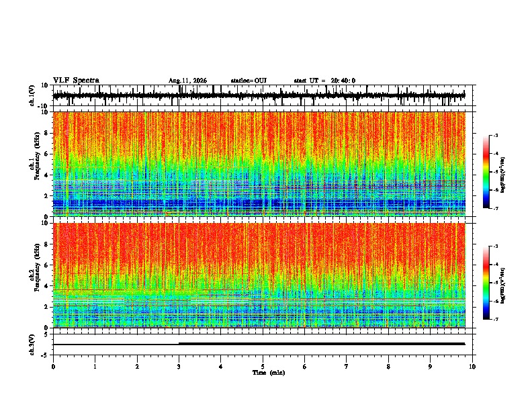This screenshot has height=411, width=532.
Task: Click the "ch.1(V)" axis label
Action: (32, 95)
